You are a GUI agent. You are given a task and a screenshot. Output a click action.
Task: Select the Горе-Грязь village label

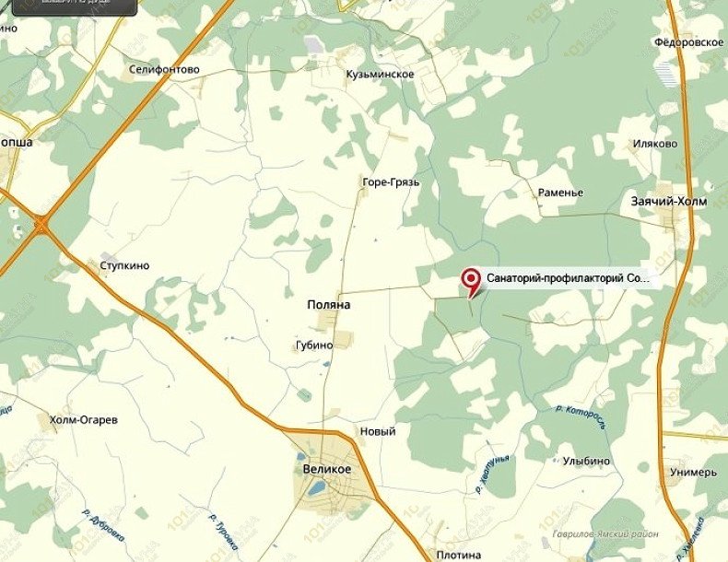(391, 182)
